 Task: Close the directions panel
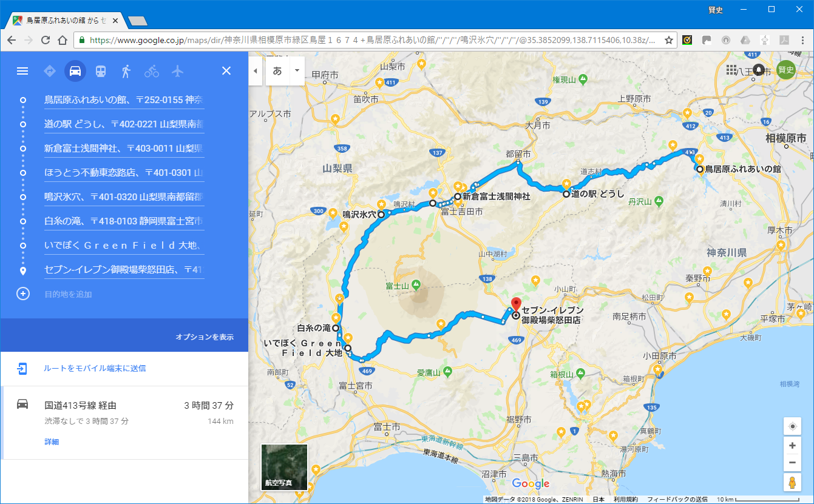coord(226,71)
